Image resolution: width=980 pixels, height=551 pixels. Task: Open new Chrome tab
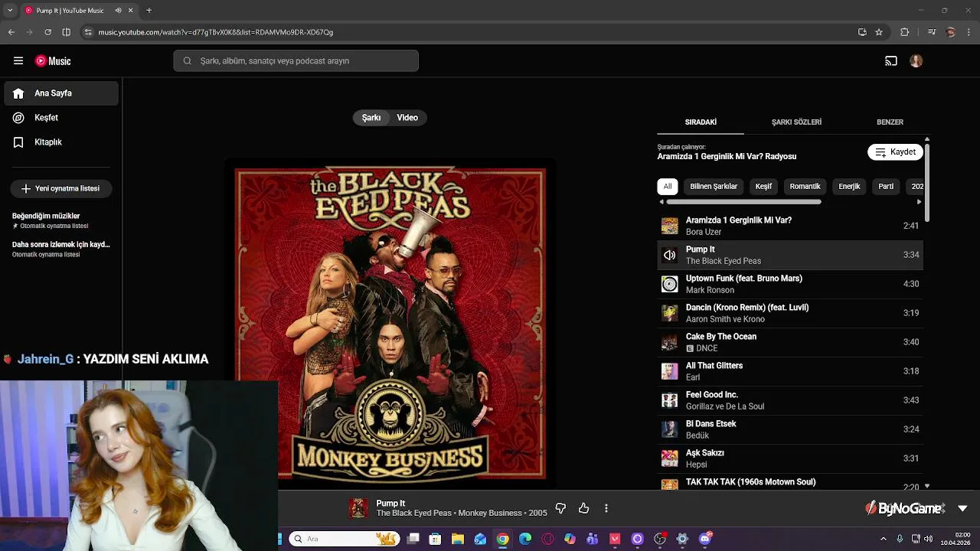(149, 10)
